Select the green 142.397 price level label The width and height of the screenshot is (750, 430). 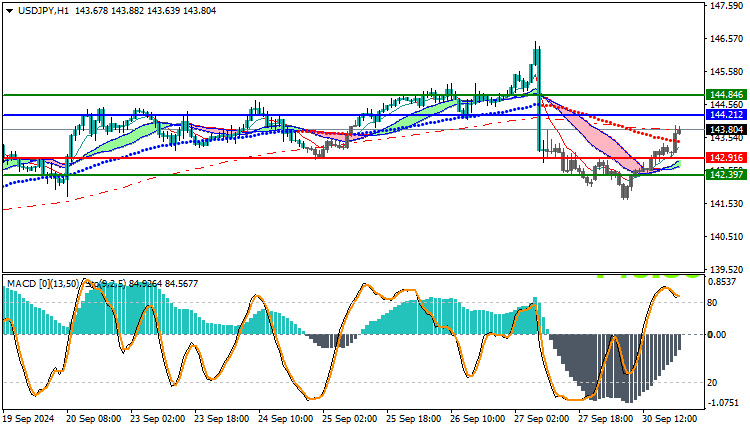click(727, 175)
